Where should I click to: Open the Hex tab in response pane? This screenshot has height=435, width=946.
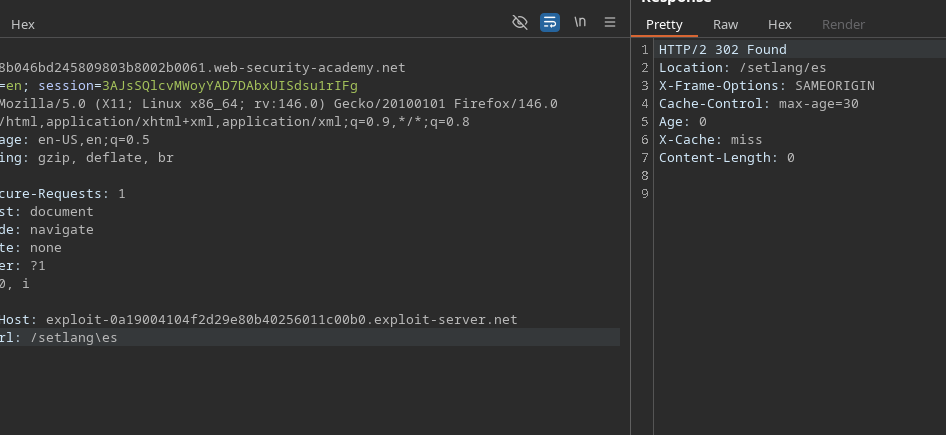pyautogui.click(x=779, y=24)
